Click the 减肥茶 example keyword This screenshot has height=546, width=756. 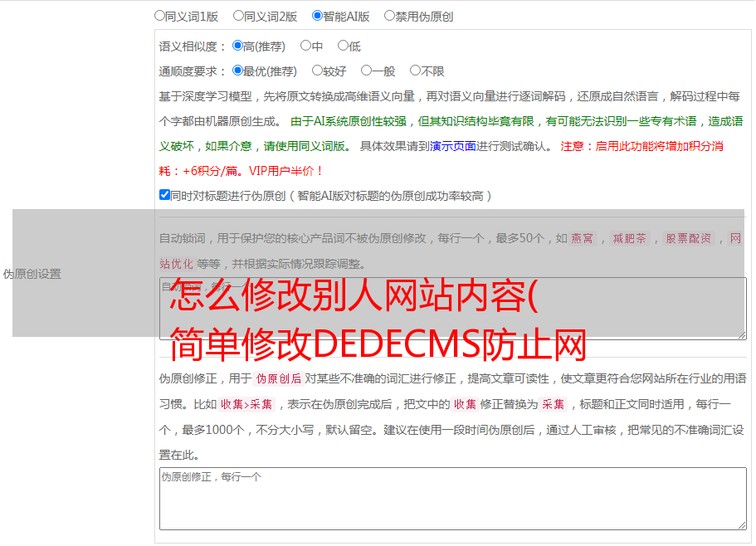pos(629,238)
